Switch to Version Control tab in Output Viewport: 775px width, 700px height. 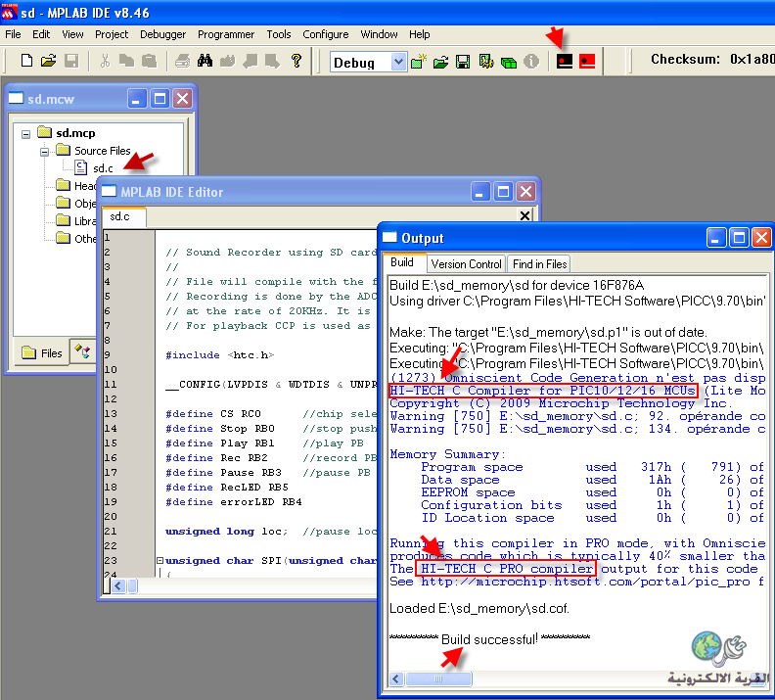click(466, 264)
